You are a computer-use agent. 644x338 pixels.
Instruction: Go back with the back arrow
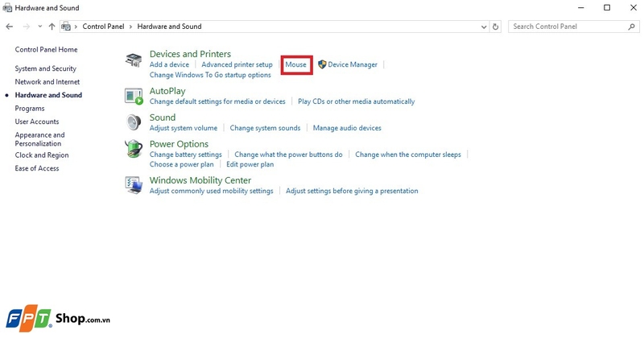tap(9, 27)
